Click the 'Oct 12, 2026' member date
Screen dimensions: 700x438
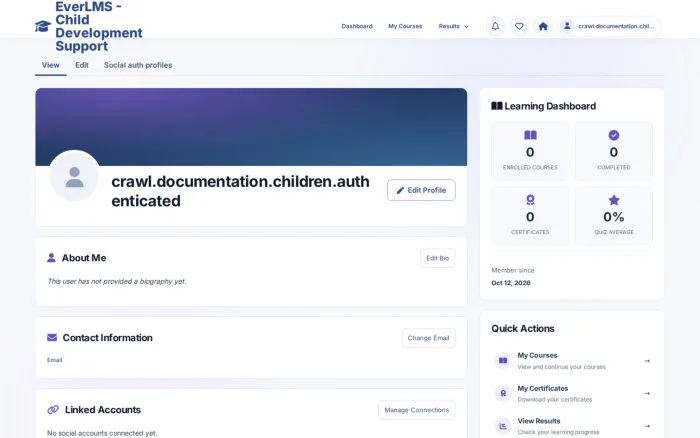click(x=511, y=283)
